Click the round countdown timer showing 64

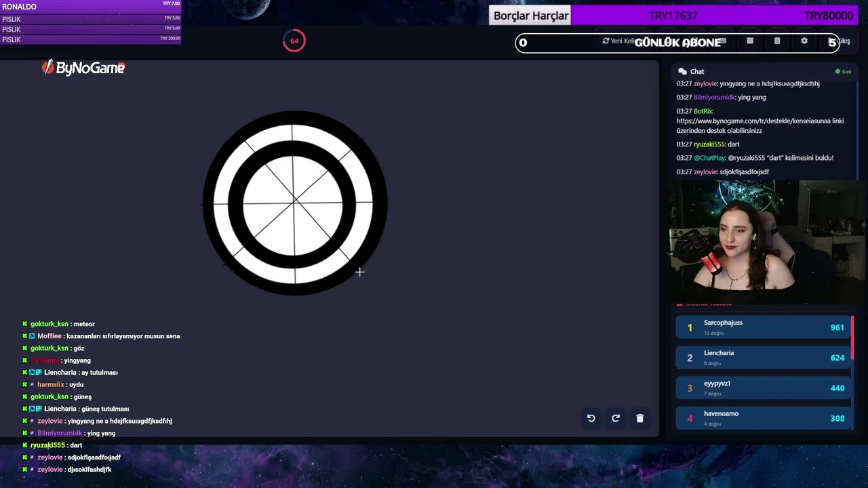click(x=294, y=41)
